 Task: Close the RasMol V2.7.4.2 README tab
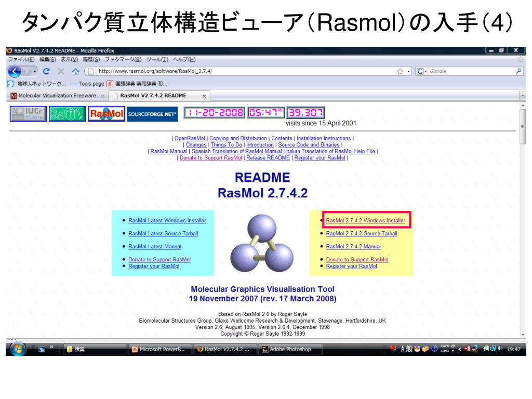[x=204, y=96]
